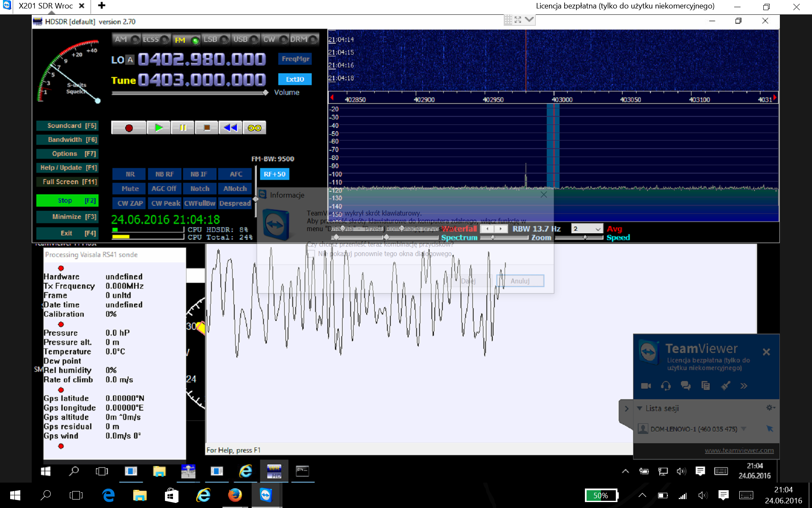This screenshot has width=812, height=508.
Task: Click Anuluj in Informacje dialog
Action: pyautogui.click(x=520, y=281)
